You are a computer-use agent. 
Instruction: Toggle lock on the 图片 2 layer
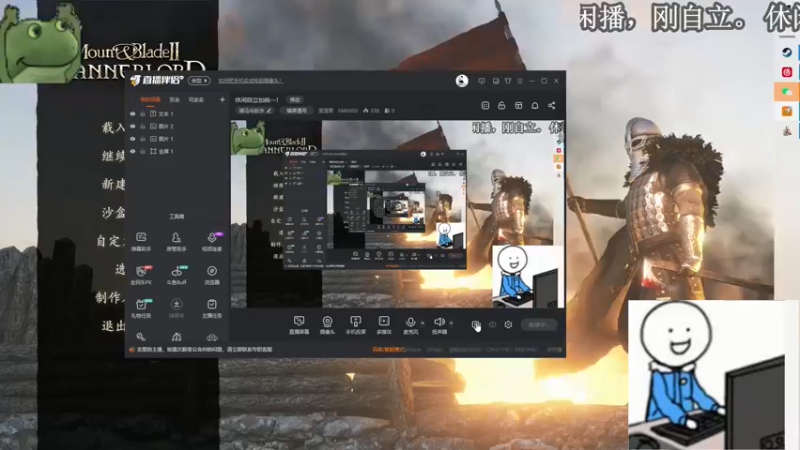coord(143,126)
